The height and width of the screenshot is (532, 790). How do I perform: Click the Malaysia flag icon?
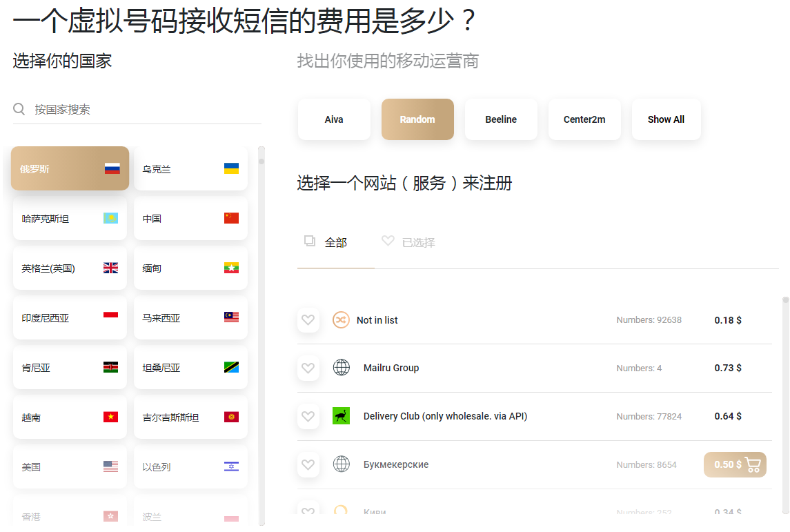point(231,317)
